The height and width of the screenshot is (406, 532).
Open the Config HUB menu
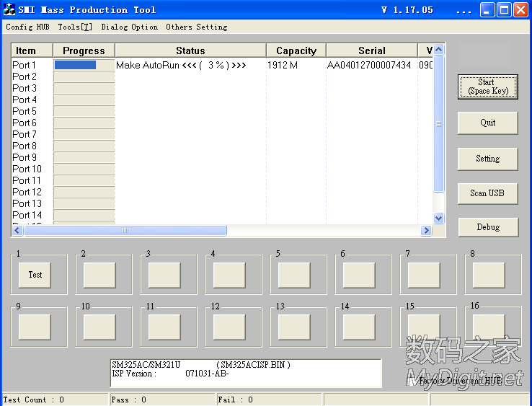point(28,27)
